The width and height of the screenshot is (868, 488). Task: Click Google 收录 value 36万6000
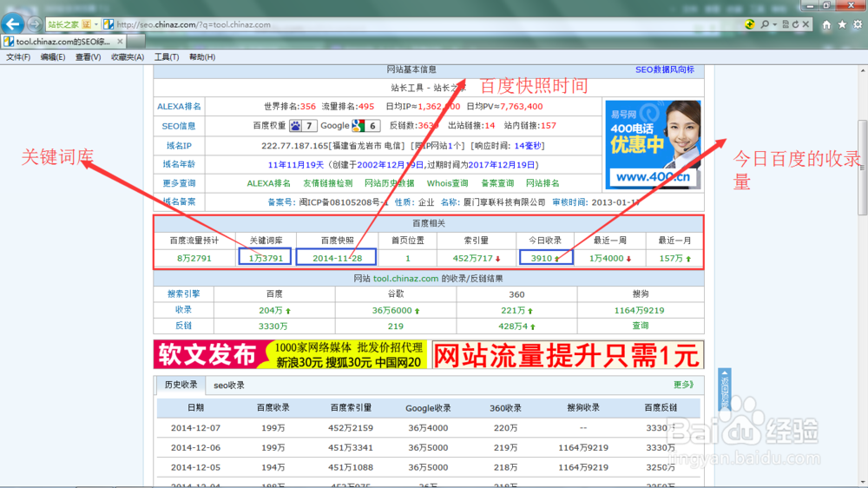(x=392, y=311)
